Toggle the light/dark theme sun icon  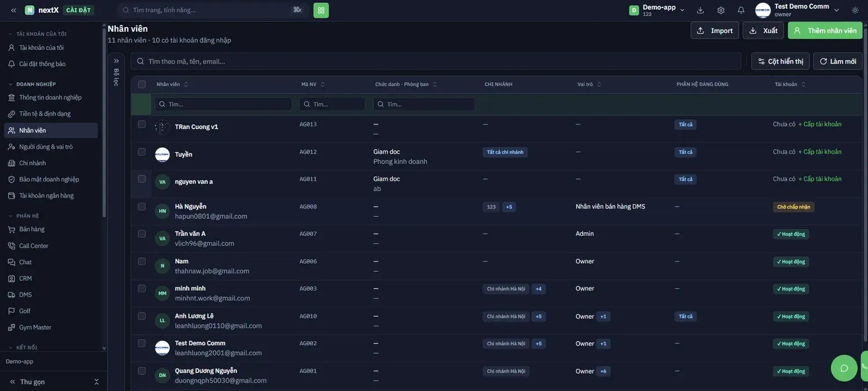coord(855,10)
